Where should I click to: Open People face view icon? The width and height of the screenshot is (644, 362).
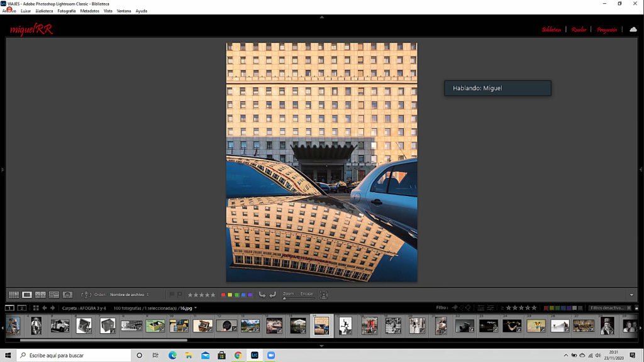pos(67,295)
